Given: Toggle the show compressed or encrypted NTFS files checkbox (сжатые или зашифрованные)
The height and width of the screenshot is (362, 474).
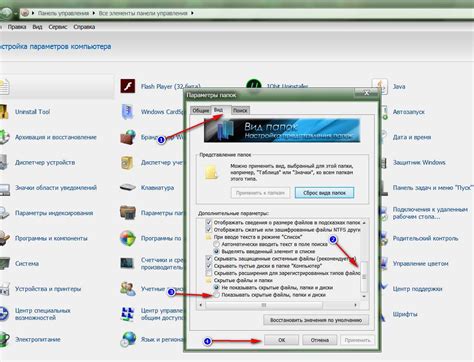Looking at the screenshot, I should pyautogui.click(x=209, y=230).
